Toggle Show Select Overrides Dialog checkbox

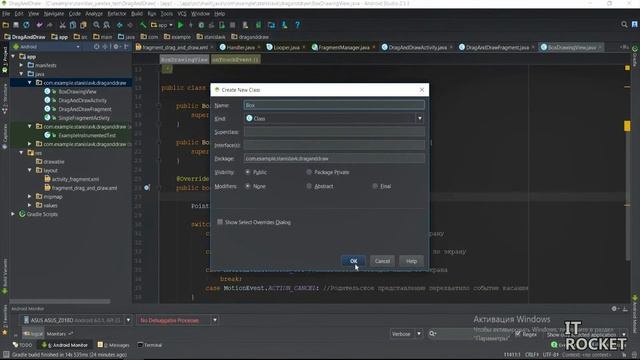pyautogui.click(x=220, y=222)
